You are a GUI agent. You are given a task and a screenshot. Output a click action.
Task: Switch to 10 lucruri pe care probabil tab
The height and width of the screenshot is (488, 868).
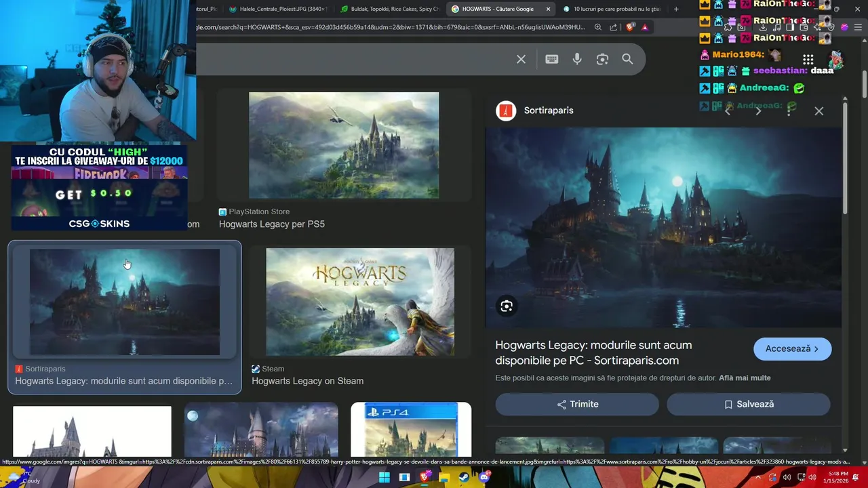614,9
